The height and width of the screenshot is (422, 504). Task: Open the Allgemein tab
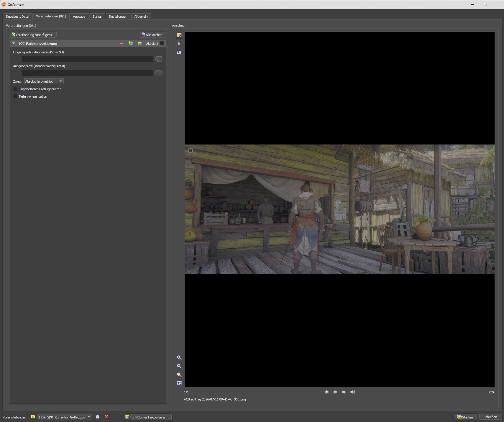tap(141, 17)
